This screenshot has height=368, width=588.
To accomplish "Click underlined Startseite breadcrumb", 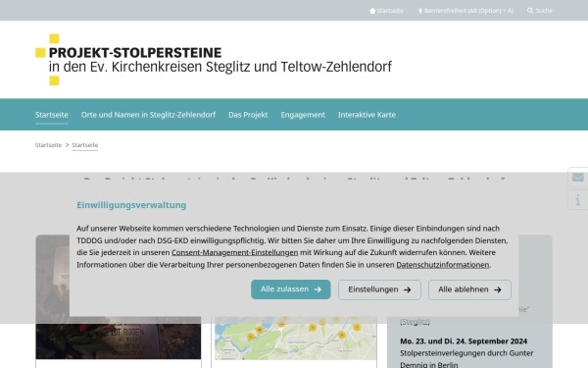I will 84,145.
